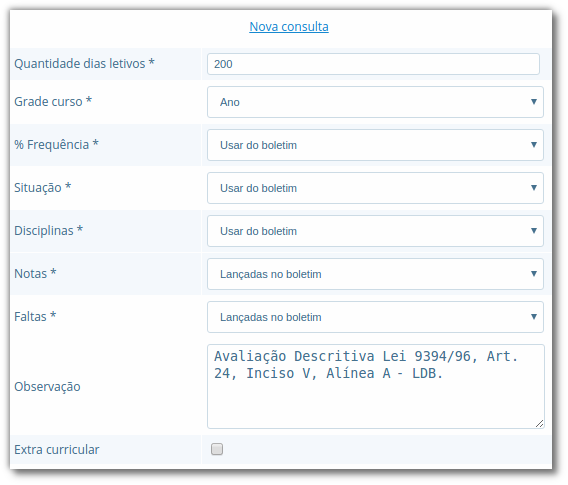
Task: Open the % Frequência dropdown
Action: coord(375,145)
